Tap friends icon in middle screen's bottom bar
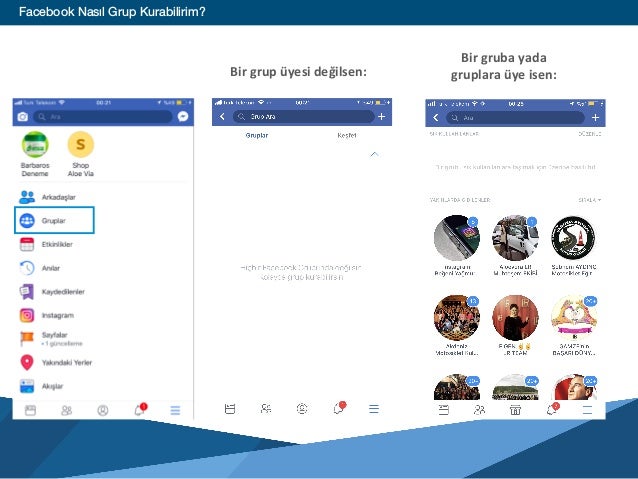Image resolution: width=638 pixels, height=479 pixels. point(266,409)
